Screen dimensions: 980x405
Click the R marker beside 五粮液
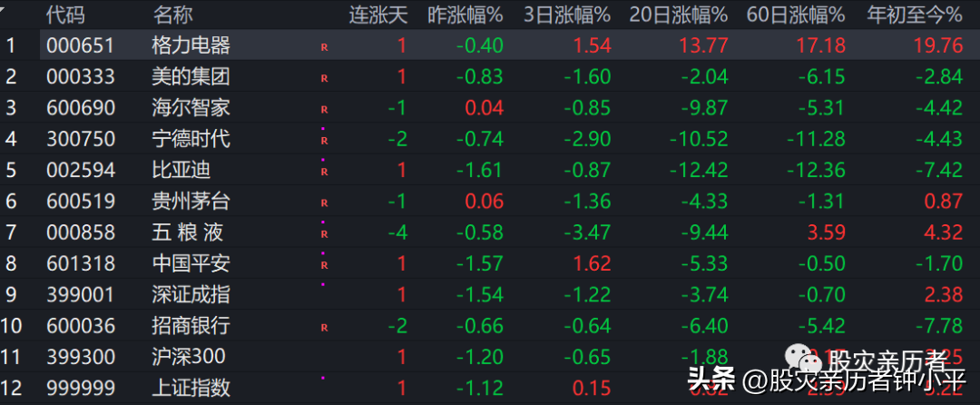(324, 234)
